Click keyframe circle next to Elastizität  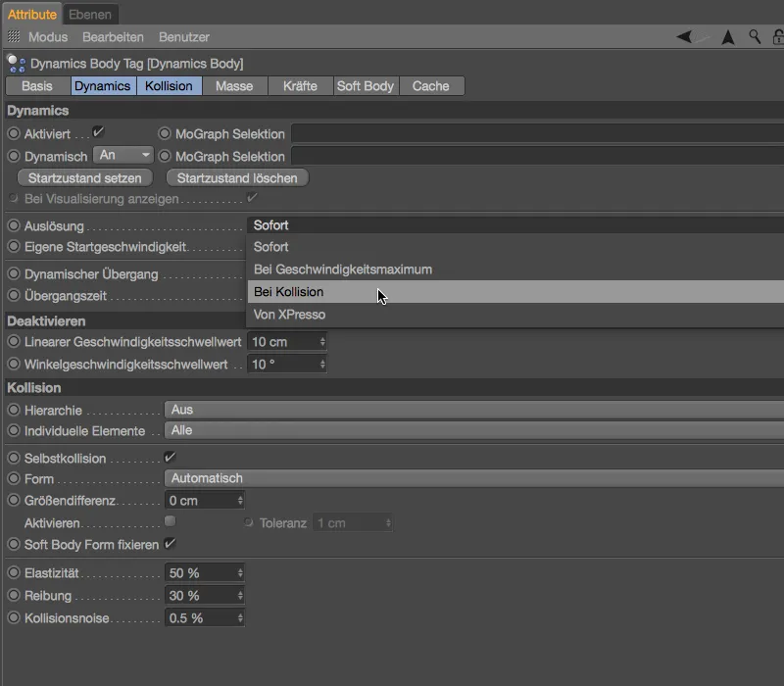point(14,573)
